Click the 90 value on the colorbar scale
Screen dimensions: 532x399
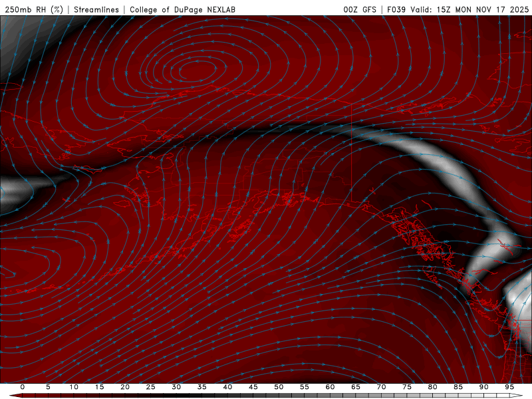click(483, 387)
